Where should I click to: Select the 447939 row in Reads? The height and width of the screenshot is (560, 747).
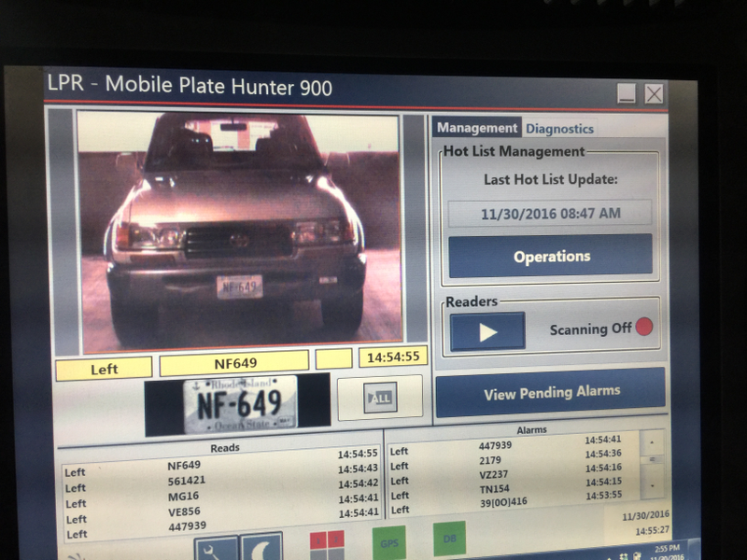point(221,525)
